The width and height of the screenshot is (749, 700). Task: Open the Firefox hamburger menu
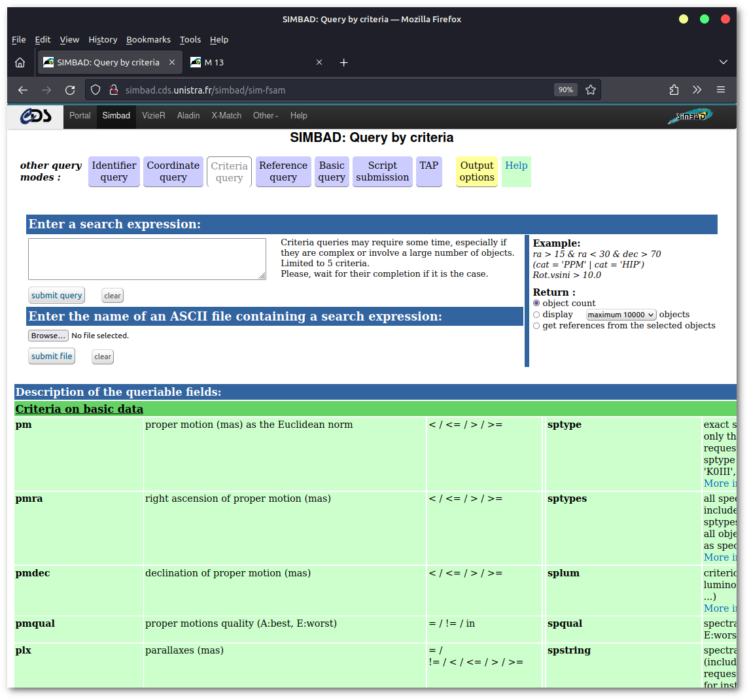pos(721,90)
